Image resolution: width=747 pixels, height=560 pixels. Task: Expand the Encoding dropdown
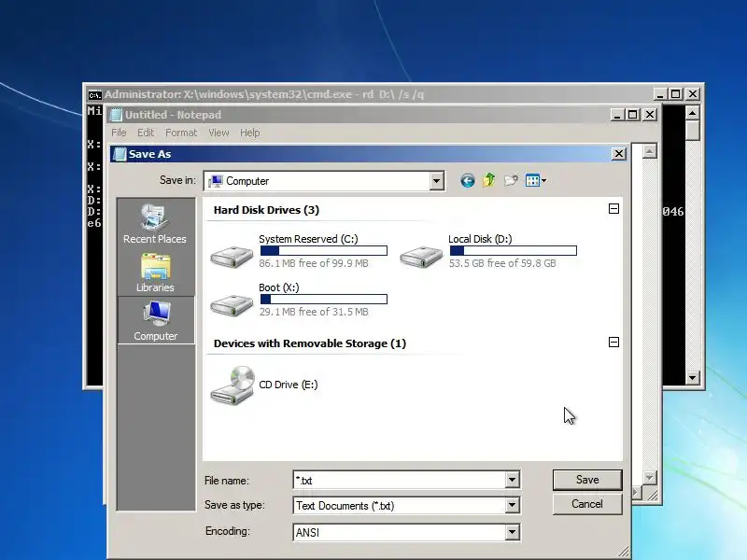coord(512,532)
